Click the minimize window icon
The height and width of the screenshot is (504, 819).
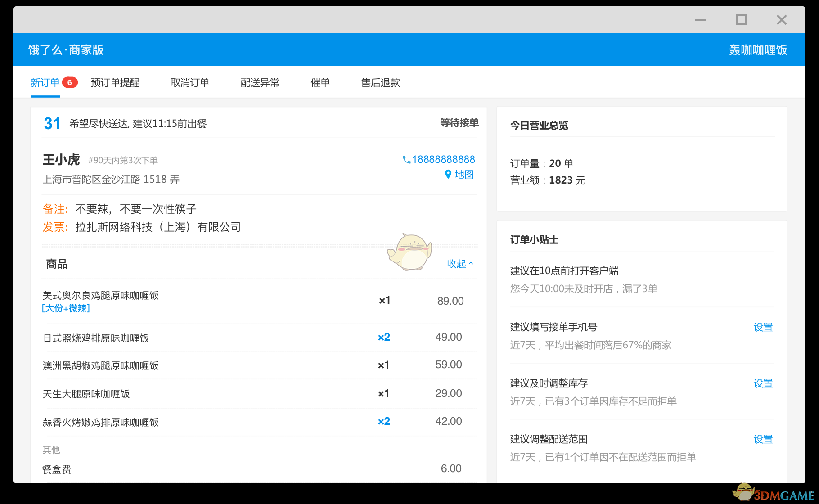(700, 20)
